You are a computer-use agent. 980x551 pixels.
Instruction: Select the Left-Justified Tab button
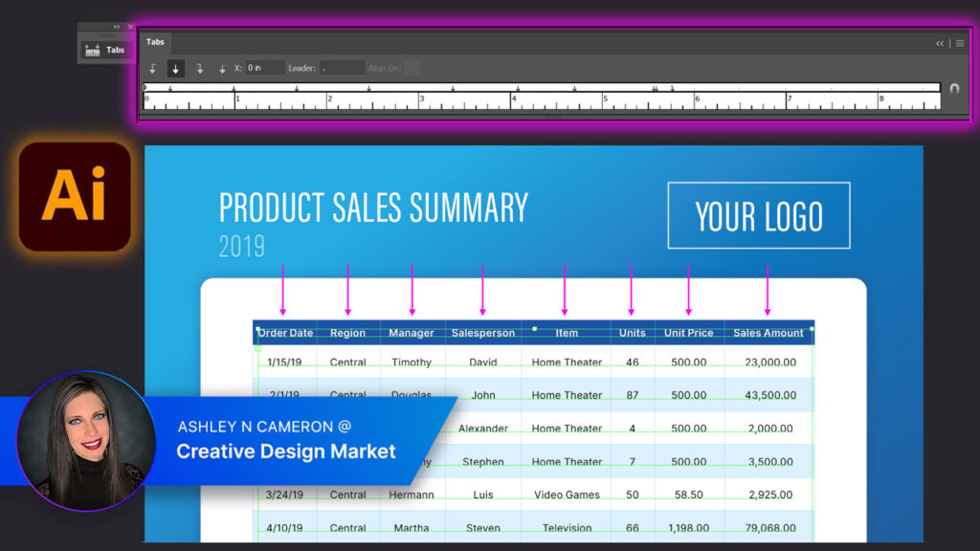tap(153, 69)
